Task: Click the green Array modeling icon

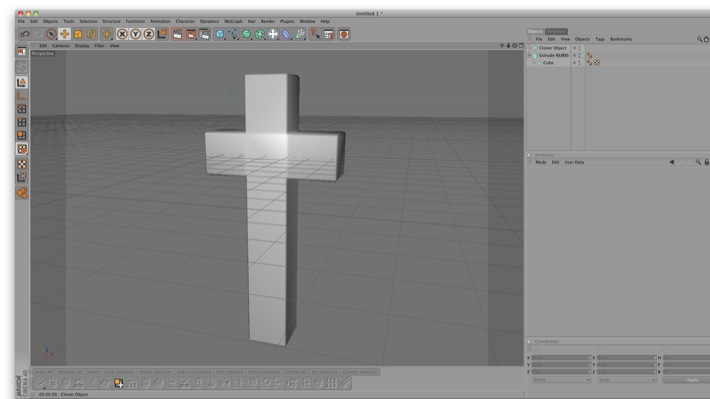Action: [x=260, y=34]
